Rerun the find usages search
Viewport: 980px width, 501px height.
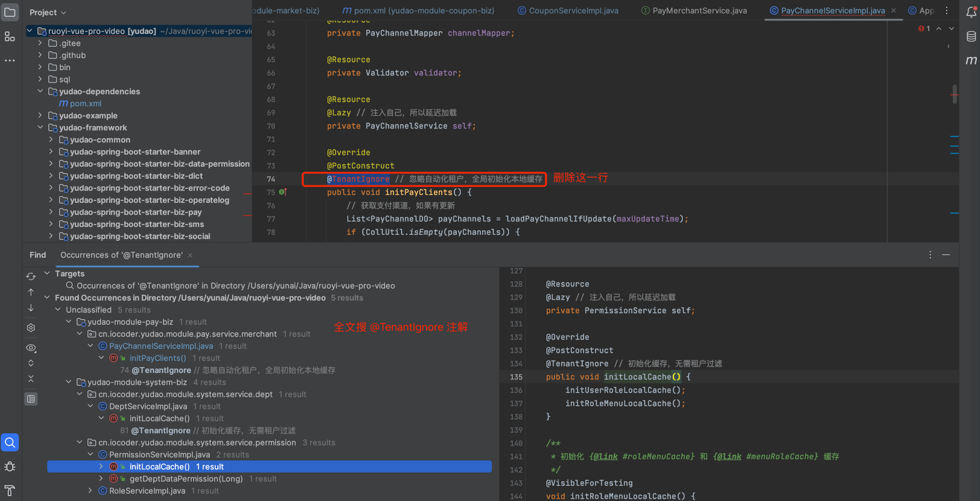31,276
